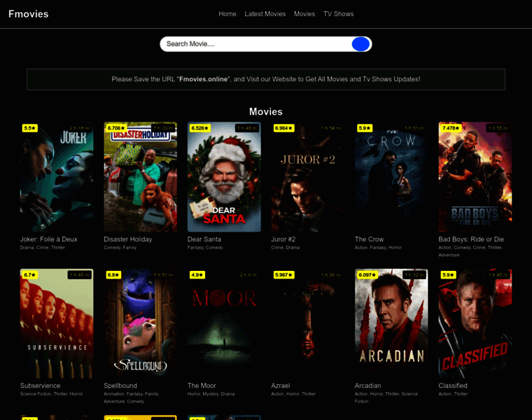Open Arcadian movie poster

coord(391,323)
